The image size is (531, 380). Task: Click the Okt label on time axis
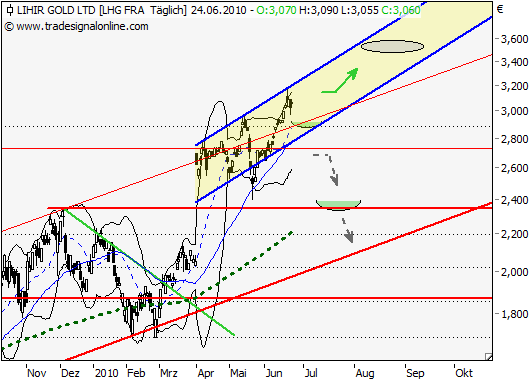click(x=464, y=373)
